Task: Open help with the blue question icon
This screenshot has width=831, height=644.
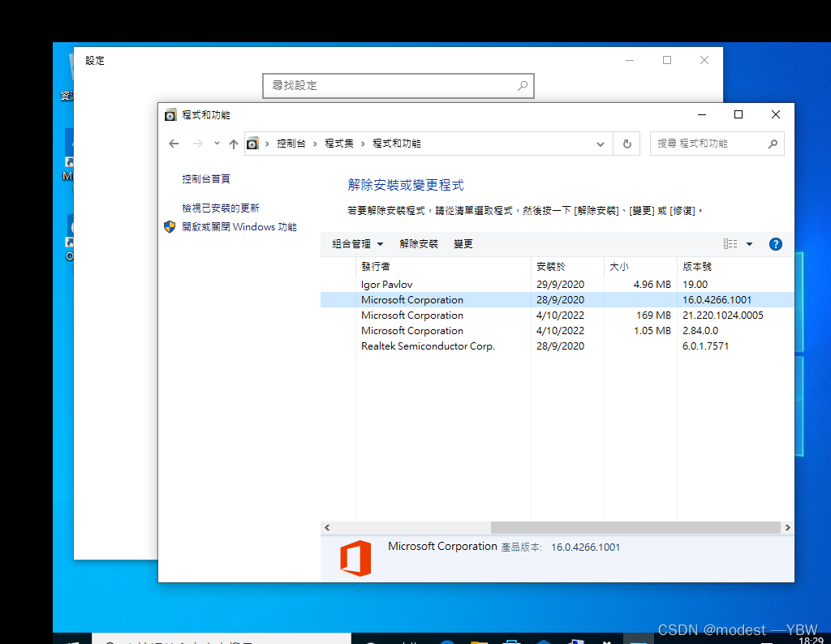Action: pyautogui.click(x=775, y=244)
